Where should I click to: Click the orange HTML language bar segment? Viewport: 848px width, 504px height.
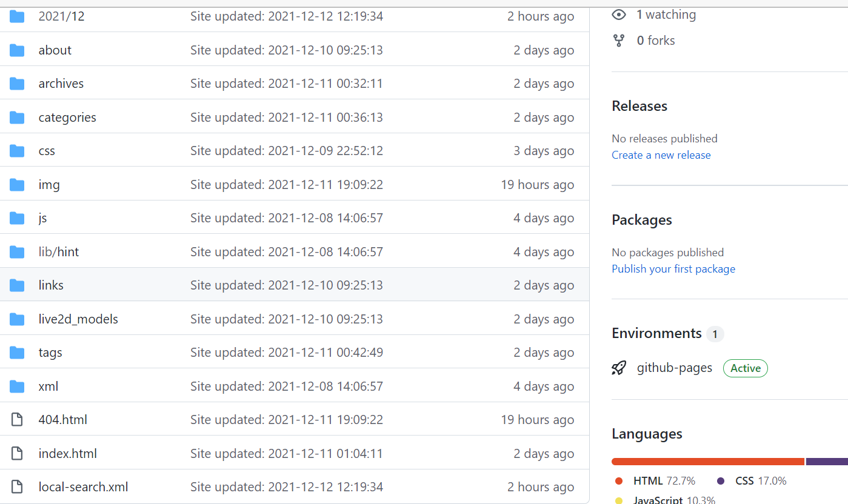tap(708, 462)
